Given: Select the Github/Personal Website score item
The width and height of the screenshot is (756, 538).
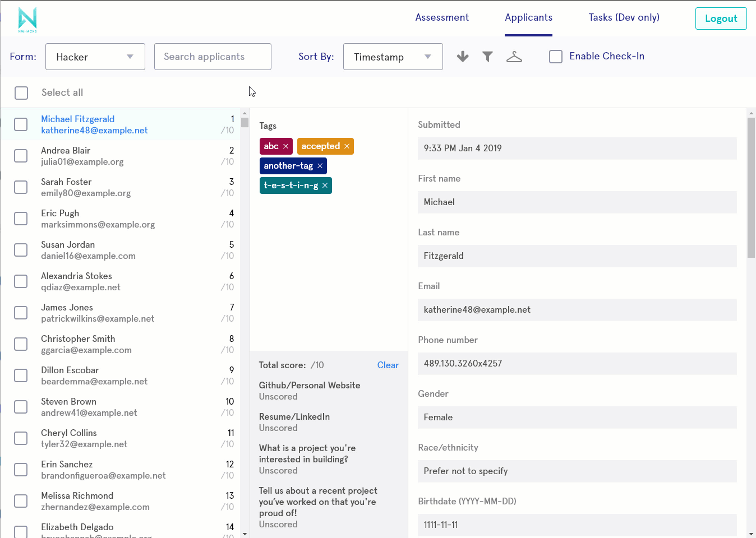Looking at the screenshot, I should pyautogui.click(x=329, y=391).
